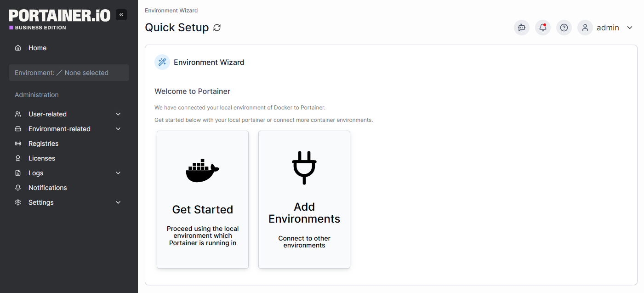
Task: Open the Licenses page
Action: pos(42,158)
